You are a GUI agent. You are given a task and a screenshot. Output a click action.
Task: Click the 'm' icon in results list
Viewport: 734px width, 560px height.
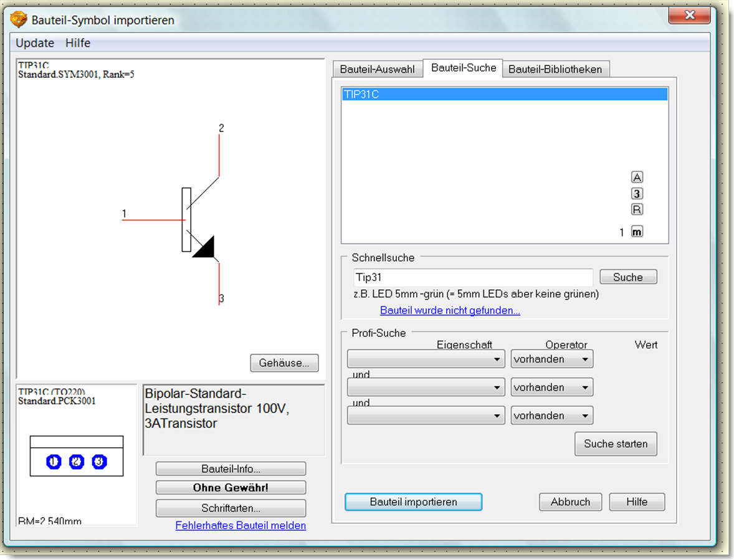[637, 232]
